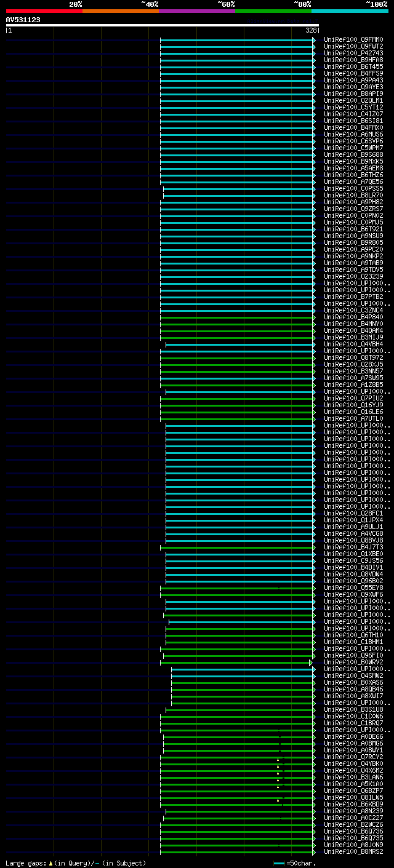
Task: Select the UniRef100_A7QE56 label
Action: (x=353, y=182)
